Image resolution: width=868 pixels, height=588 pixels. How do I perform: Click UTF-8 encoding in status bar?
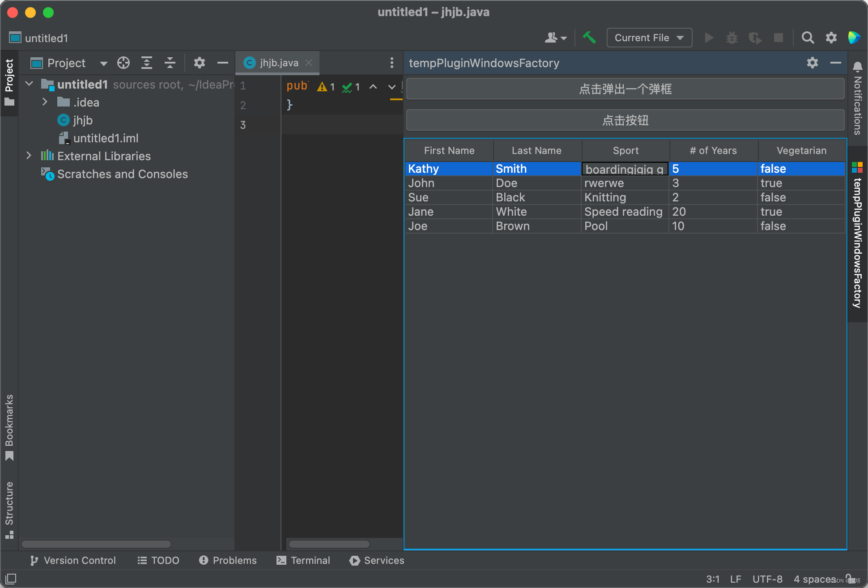(767, 579)
